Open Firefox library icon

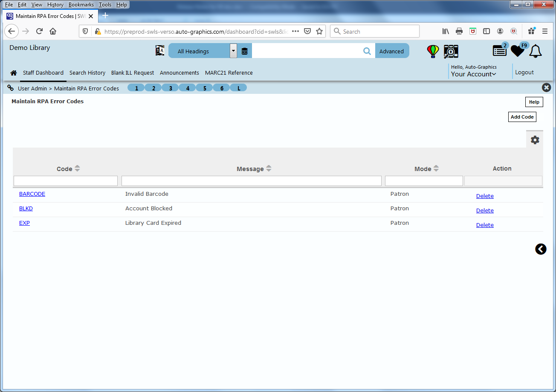[446, 31]
